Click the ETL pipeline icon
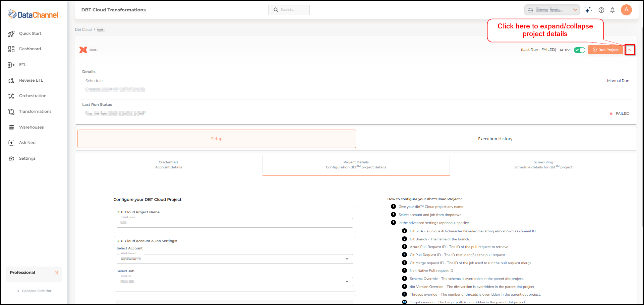 click(x=11, y=65)
